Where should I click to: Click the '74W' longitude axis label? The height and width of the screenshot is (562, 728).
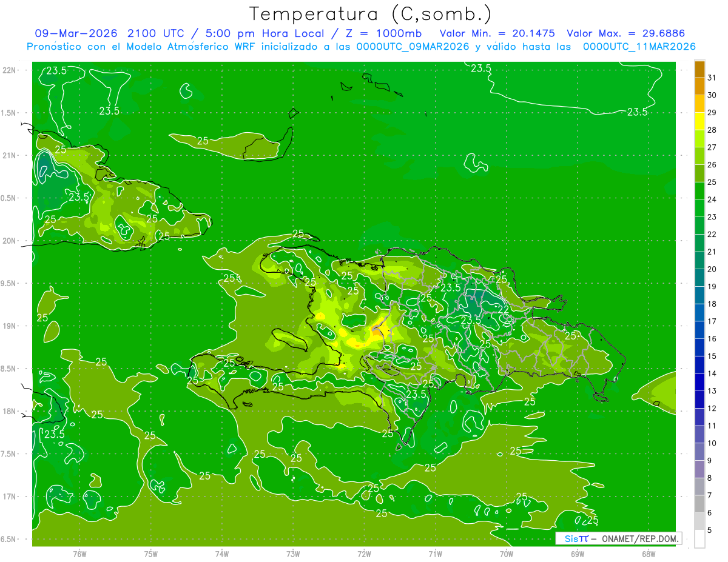pyautogui.click(x=222, y=554)
